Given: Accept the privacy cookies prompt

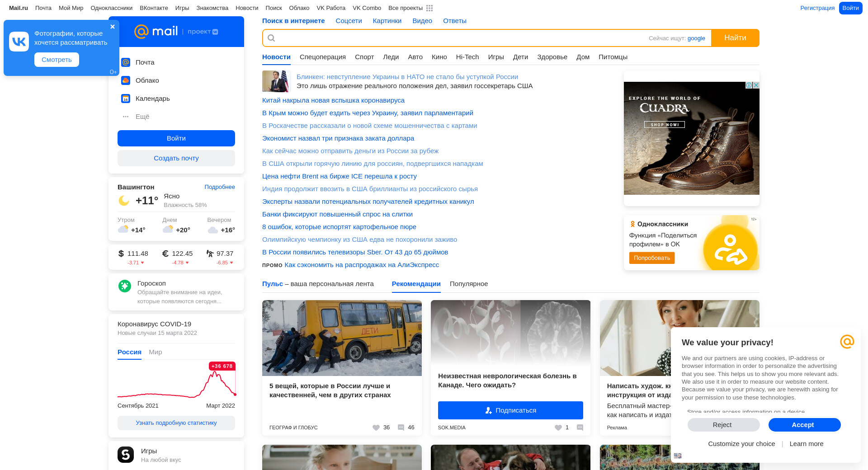Looking at the screenshot, I should [804, 425].
